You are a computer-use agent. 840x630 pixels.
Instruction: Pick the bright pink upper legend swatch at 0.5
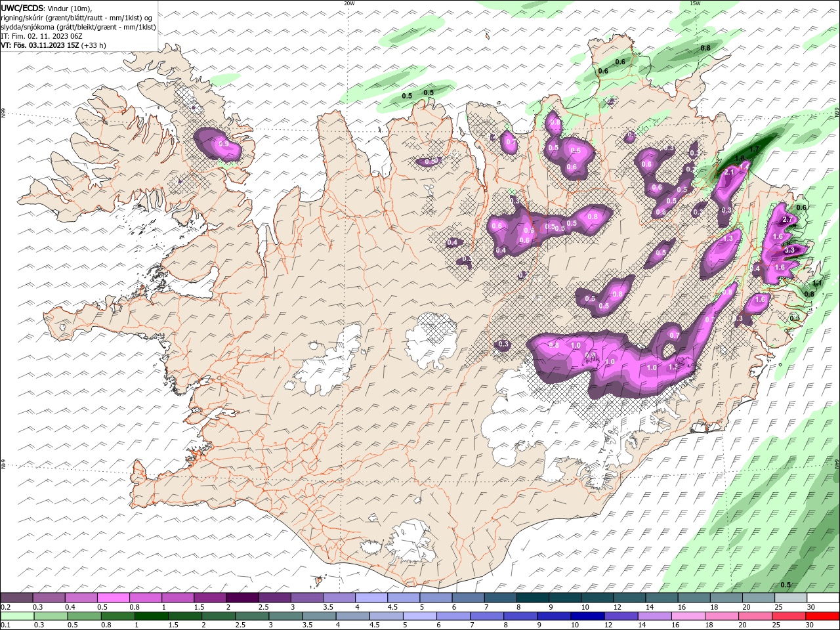coord(114,598)
